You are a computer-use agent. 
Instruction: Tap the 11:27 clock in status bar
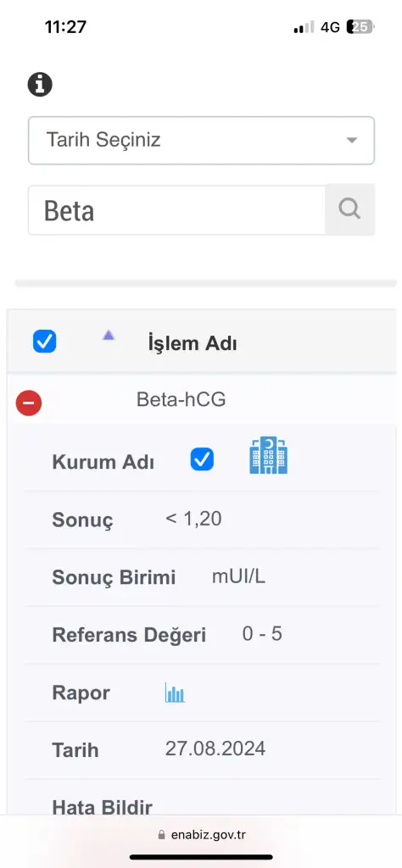click(65, 26)
